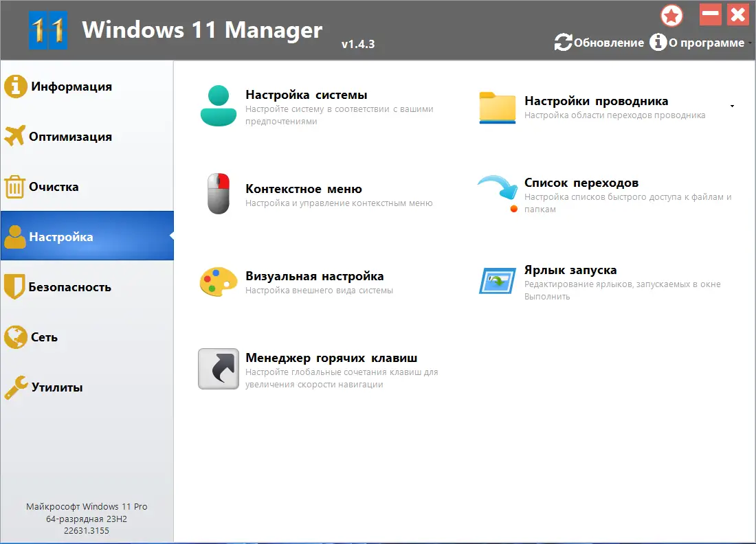Open Менеджер горячих клавиш tool
This screenshot has width=756, height=544.
[x=318, y=370]
